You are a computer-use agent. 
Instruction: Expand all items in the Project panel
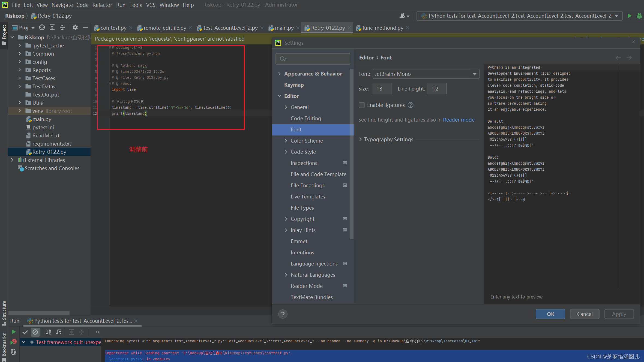[52, 27]
